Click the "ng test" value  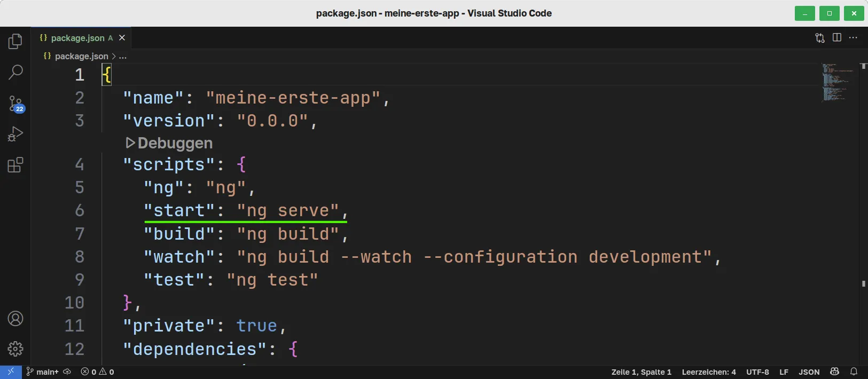tap(272, 280)
